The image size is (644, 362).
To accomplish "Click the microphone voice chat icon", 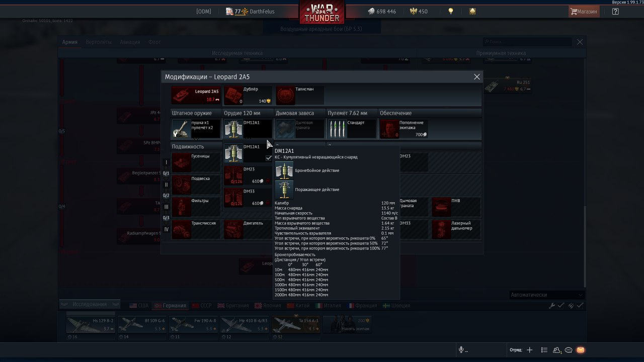I will click(x=461, y=350).
